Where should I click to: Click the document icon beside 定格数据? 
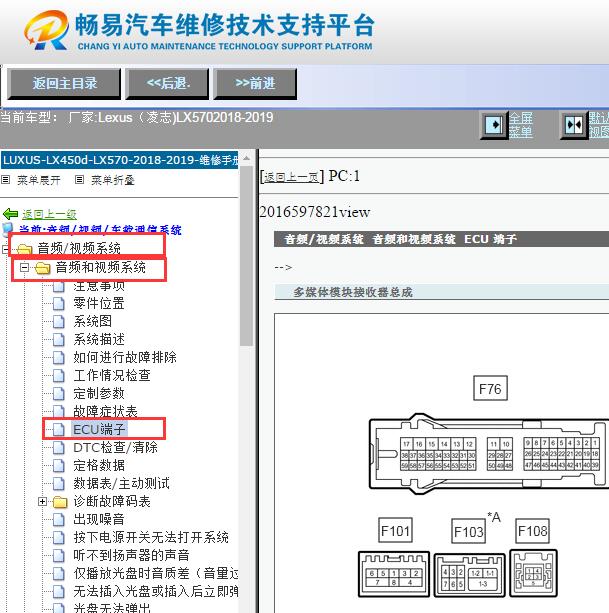click(x=59, y=465)
